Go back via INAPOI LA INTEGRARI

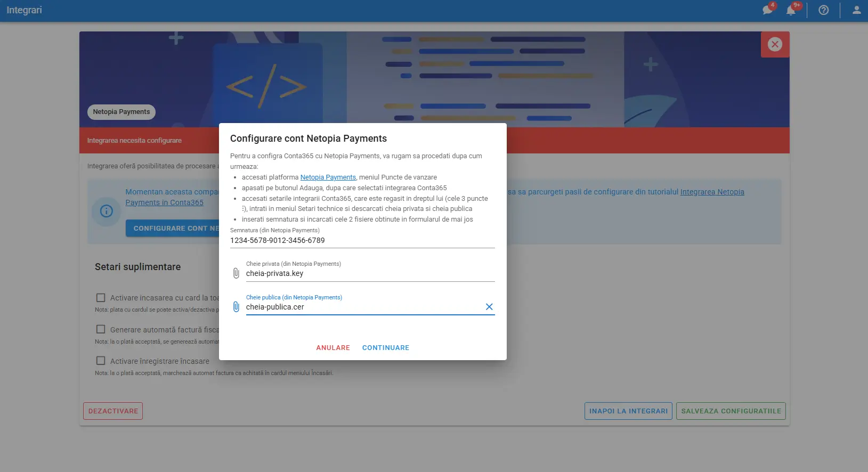pos(628,411)
